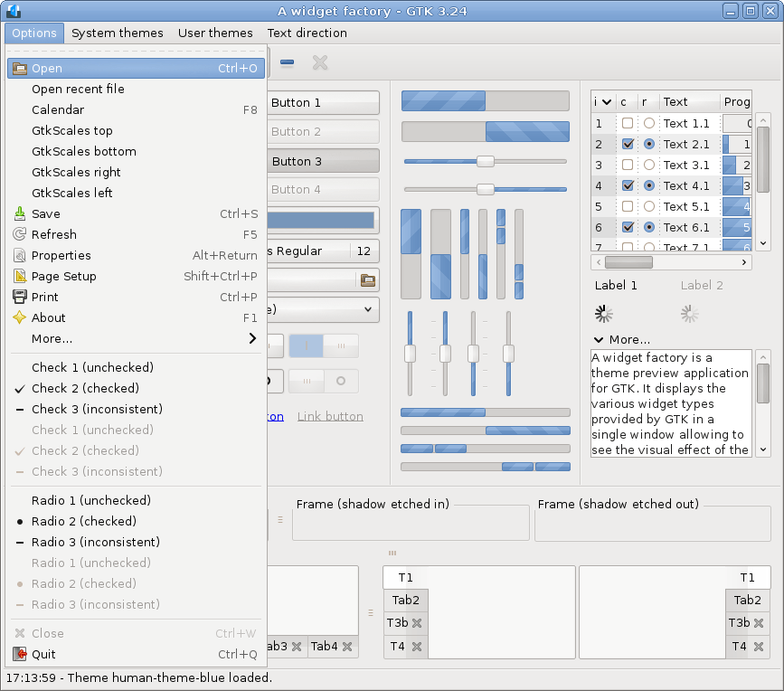Image resolution: width=784 pixels, height=691 pixels.
Task: Toggle menu item Check 3 (inconsistent)
Action: click(x=136, y=409)
